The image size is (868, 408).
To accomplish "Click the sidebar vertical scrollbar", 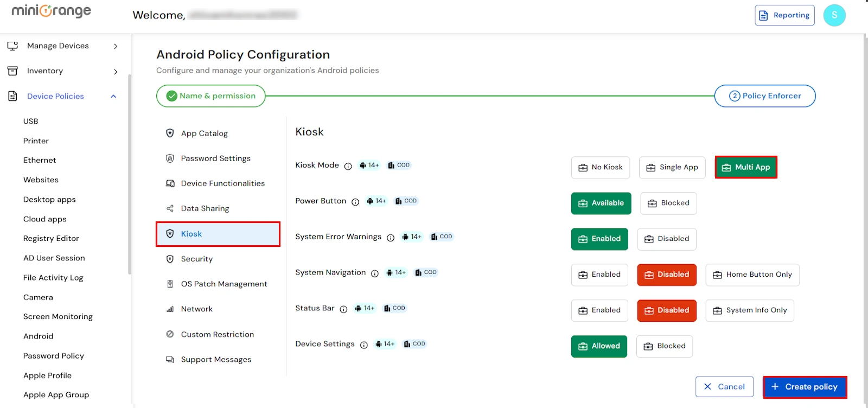I will 130,174.
